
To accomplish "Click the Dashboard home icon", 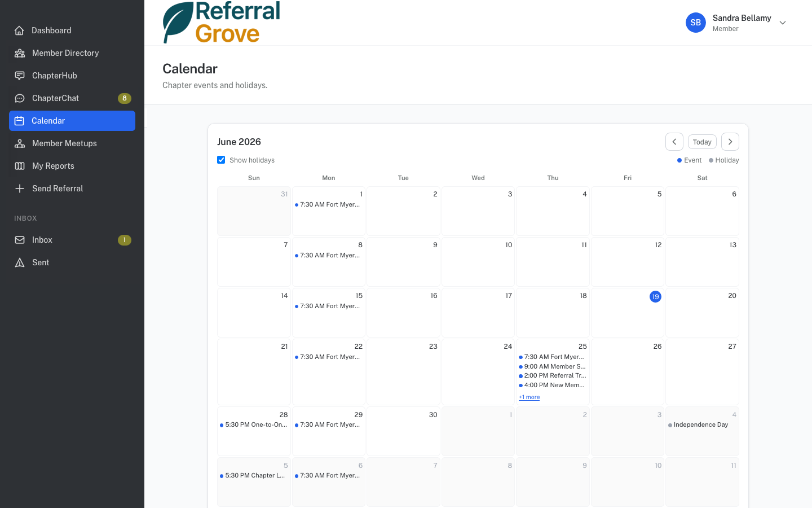I will pos(19,30).
